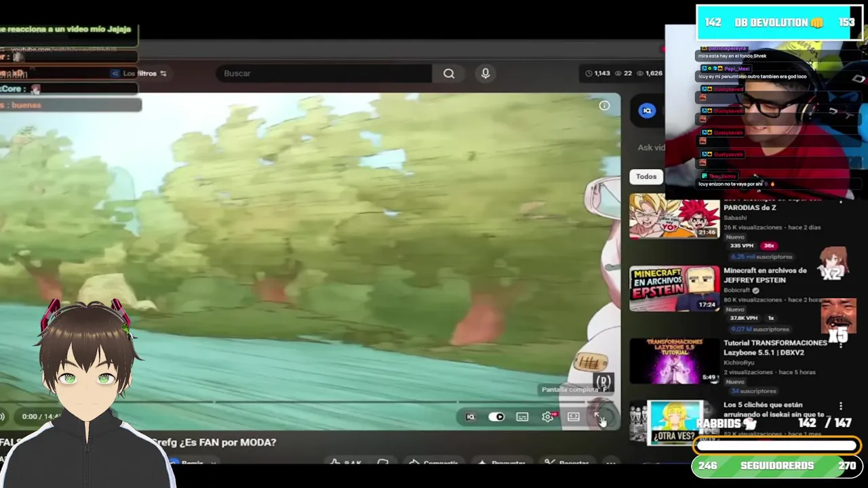Viewport: 868px width, 488px height.
Task: Focus the Buscar search field
Action: click(x=324, y=73)
